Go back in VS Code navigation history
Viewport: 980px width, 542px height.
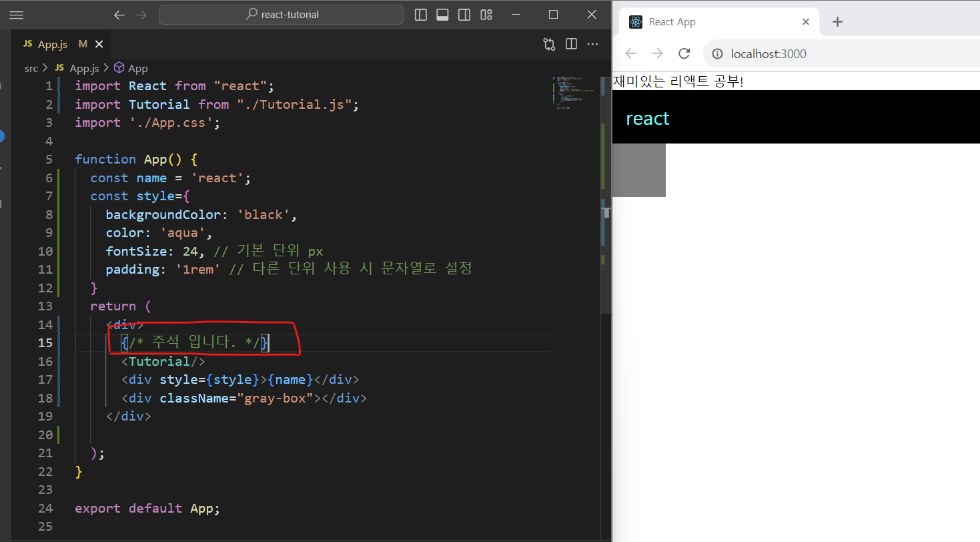(x=119, y=15)
